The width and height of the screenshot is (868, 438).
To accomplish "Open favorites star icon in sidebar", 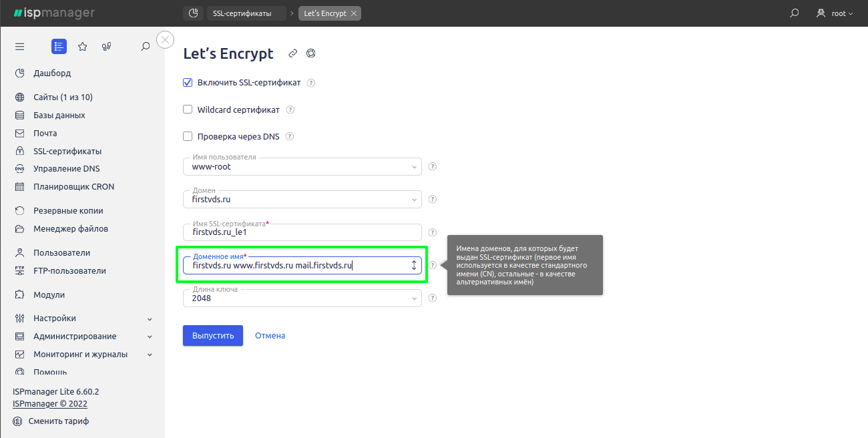I will [83, 47].
